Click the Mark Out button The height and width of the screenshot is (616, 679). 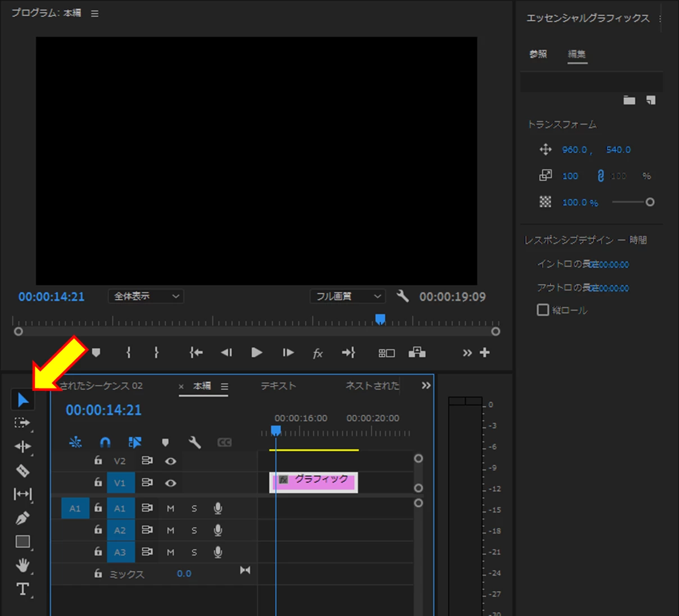(156, 353)
